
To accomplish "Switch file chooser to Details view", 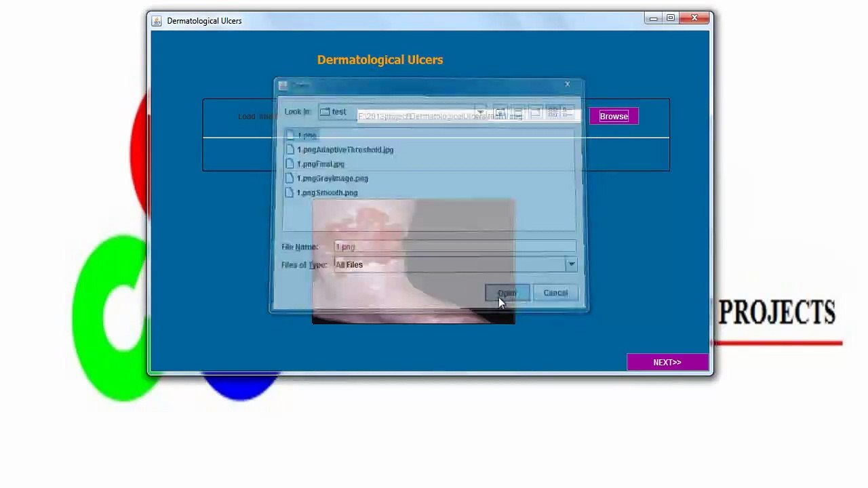I will coord(568,112).
